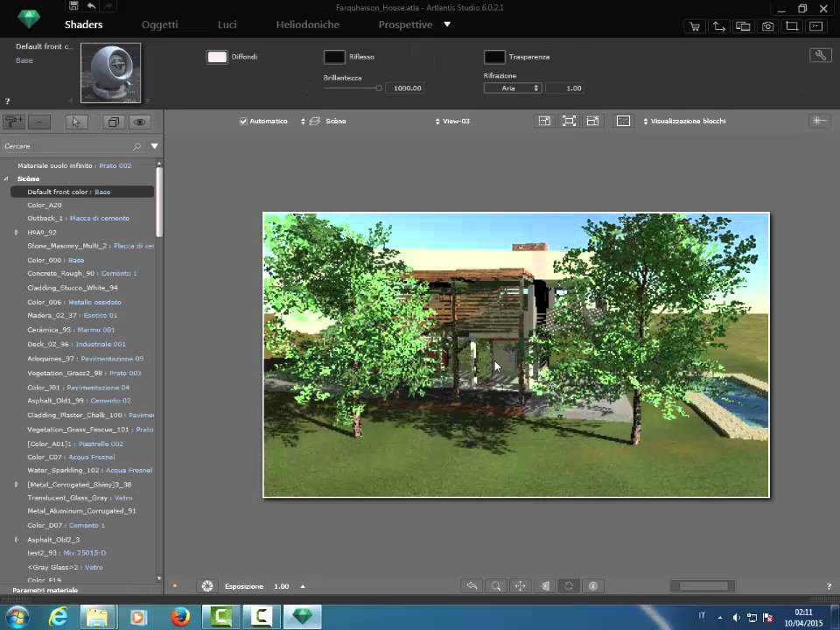Toggle the eye visibility button
The width and height of the screenshot is (840, 630).
click(x=140, y=122)
